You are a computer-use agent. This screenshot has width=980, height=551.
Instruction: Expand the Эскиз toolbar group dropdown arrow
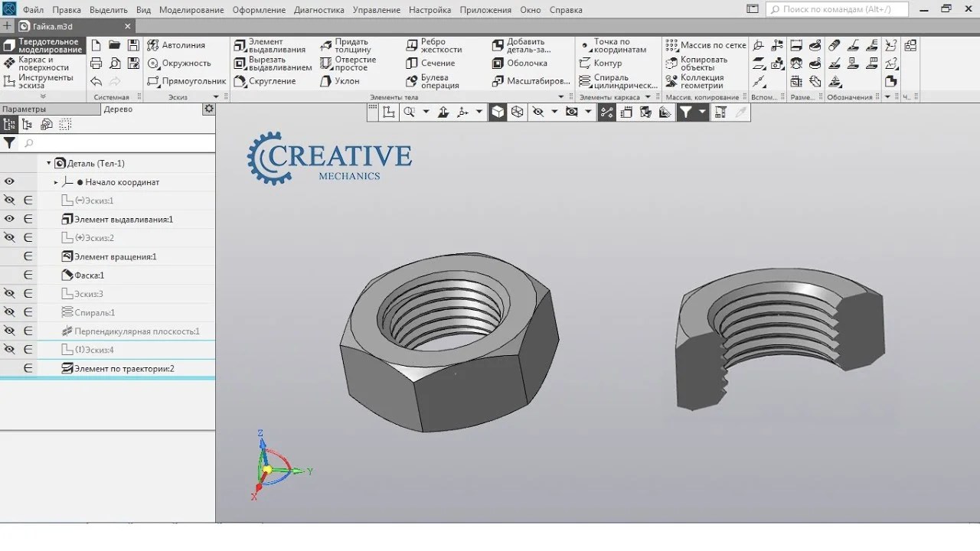(216, 97)
